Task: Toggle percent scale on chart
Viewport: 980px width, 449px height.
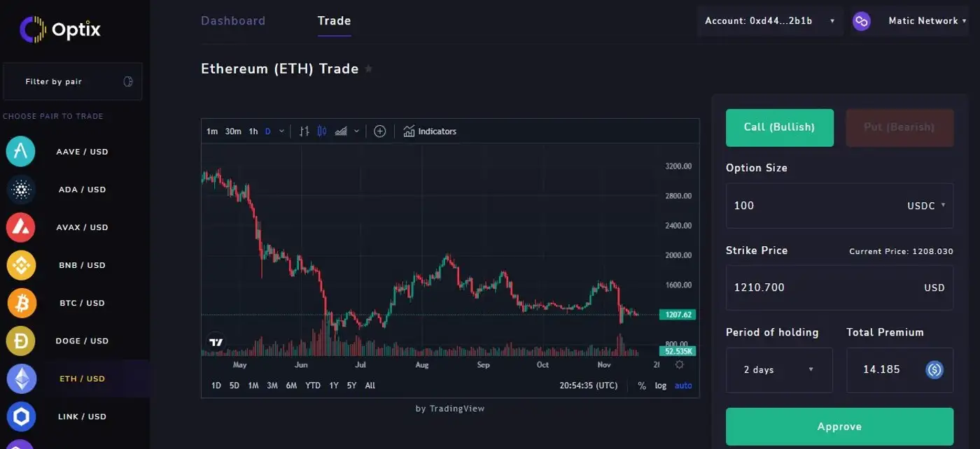Action: (642, 385)
